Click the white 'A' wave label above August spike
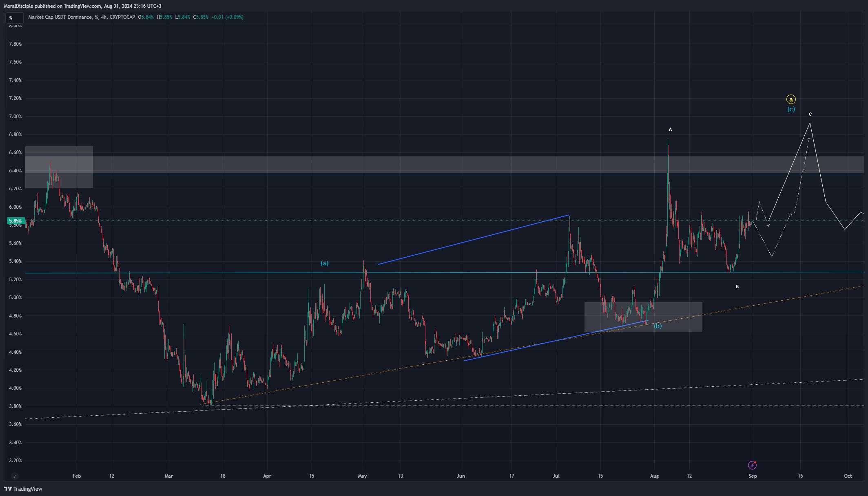Screen dimensions: 868x496 [x=670, y=130]
